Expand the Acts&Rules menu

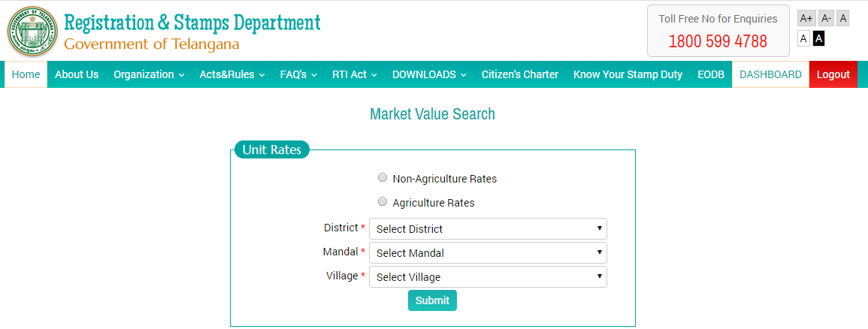tap(232, 74)
